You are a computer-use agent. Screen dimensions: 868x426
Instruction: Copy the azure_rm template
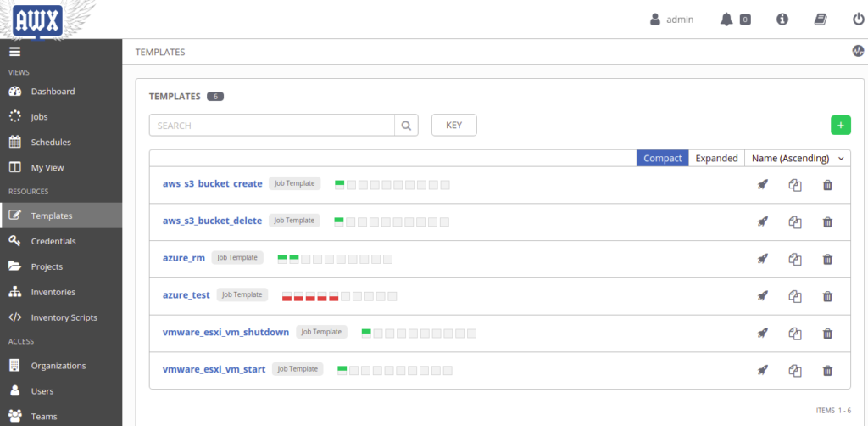click(795, 259)
